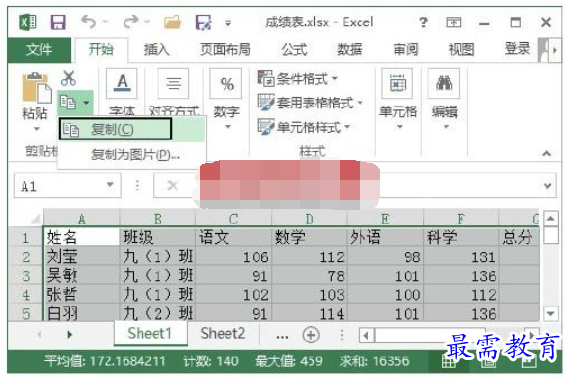
Task: Click horizontal scrollbar left arrow
Action: 366,335
